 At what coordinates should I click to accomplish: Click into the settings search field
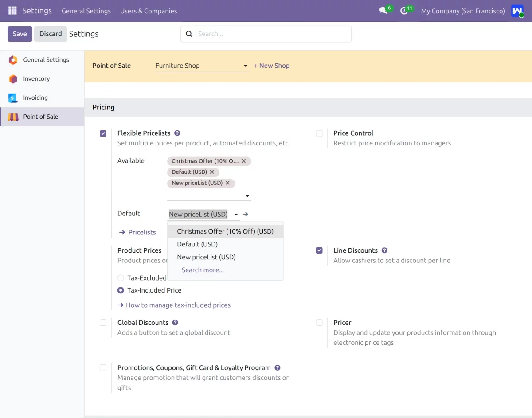click(266, 34)
